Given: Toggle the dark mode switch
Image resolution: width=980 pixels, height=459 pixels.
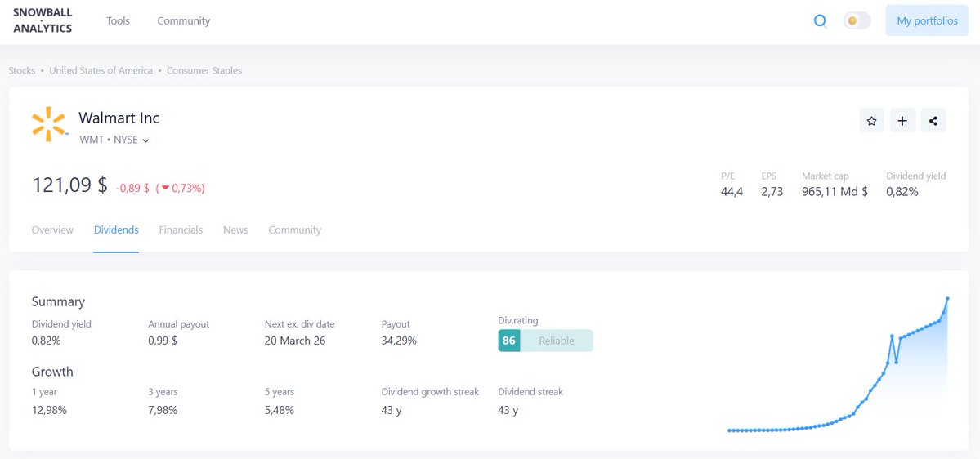Looking at the screenshot, I should point(857,20).
